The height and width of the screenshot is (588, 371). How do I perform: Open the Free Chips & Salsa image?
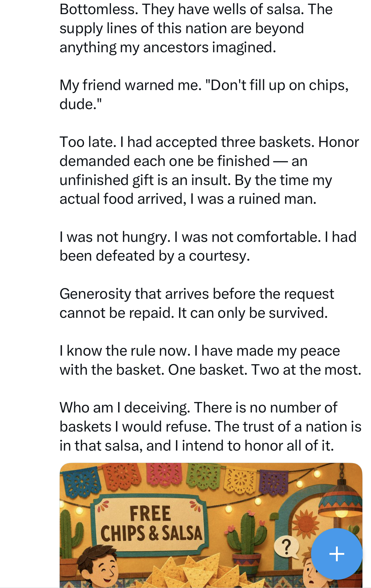point(211,525)
